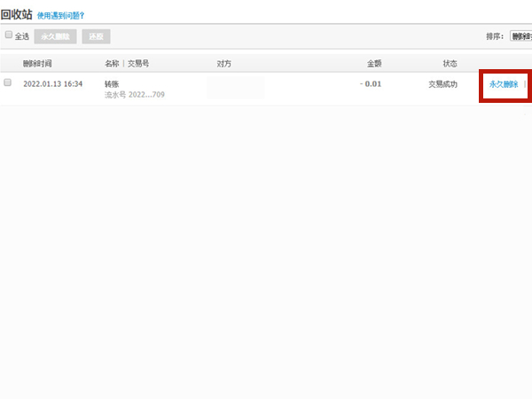532x399 pixels.
Task: Check the 全选 select-all checkbox
Action: [x=9, y=35]
